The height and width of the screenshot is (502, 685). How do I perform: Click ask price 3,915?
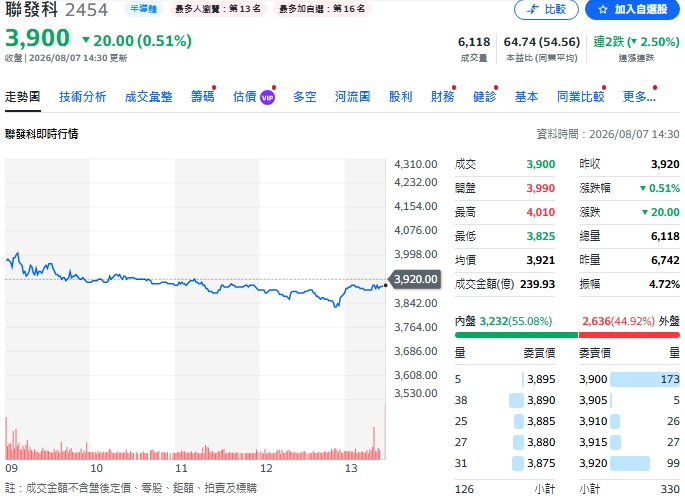(x=593, y=442)
